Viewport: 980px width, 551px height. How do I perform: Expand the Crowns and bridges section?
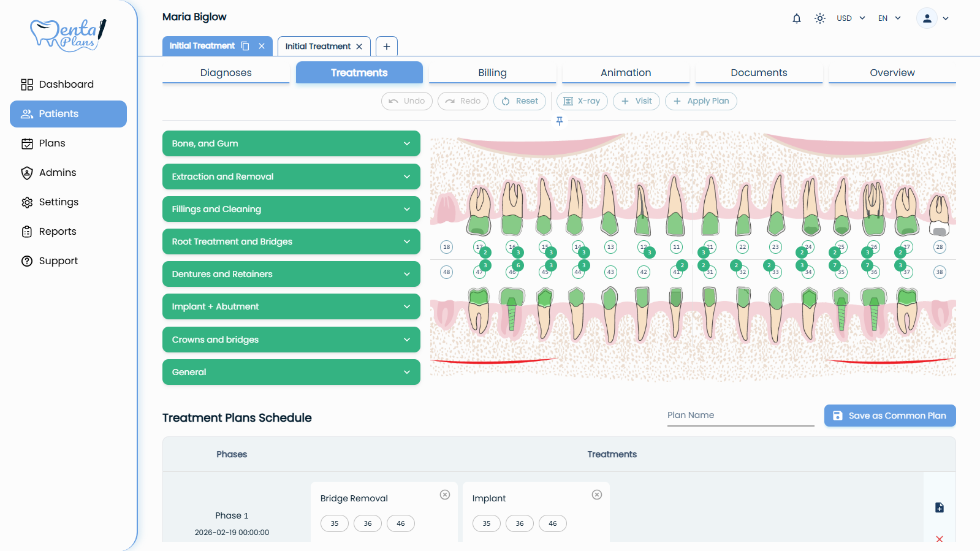pos(291,340)
